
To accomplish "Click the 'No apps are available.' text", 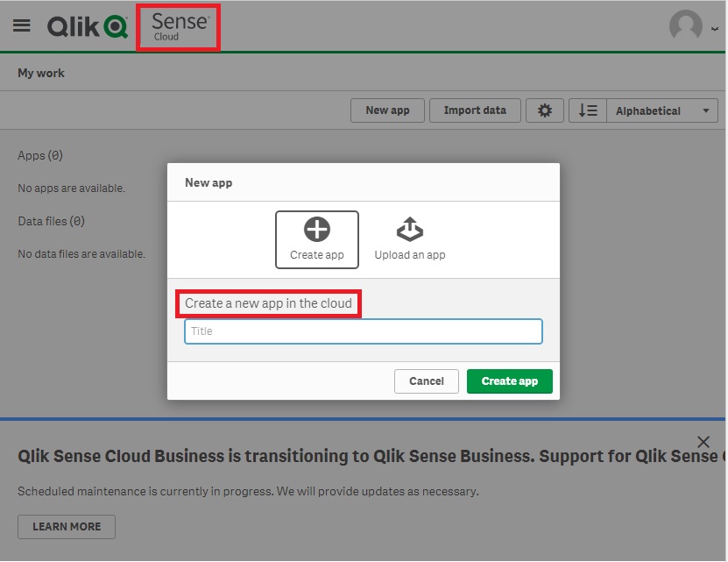I will pyautogui.click(x=72, y=189).
